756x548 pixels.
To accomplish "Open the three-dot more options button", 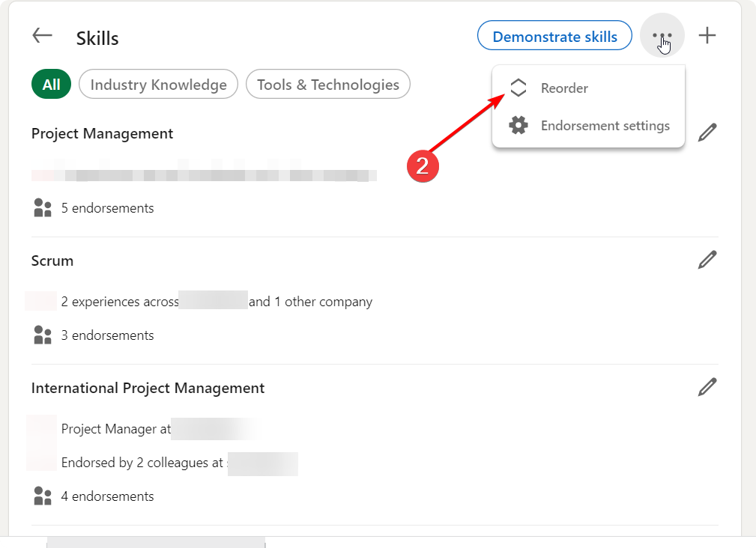I will (662, 36).
